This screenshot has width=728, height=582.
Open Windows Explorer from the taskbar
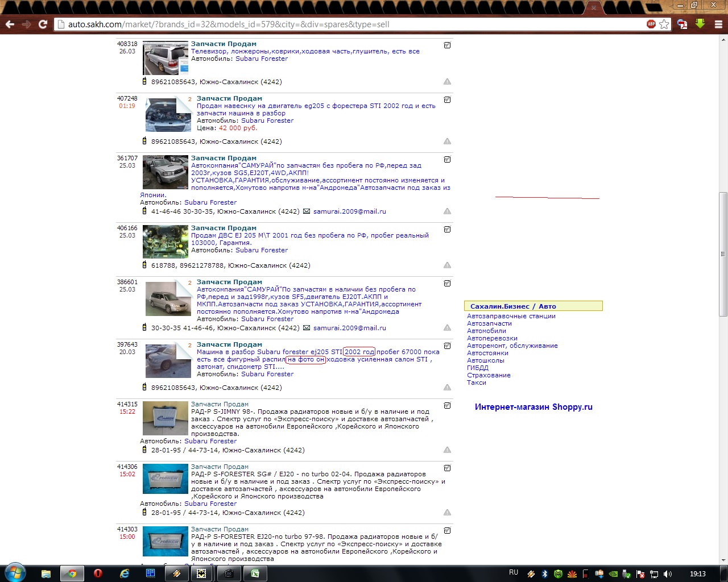coord(45,573)
